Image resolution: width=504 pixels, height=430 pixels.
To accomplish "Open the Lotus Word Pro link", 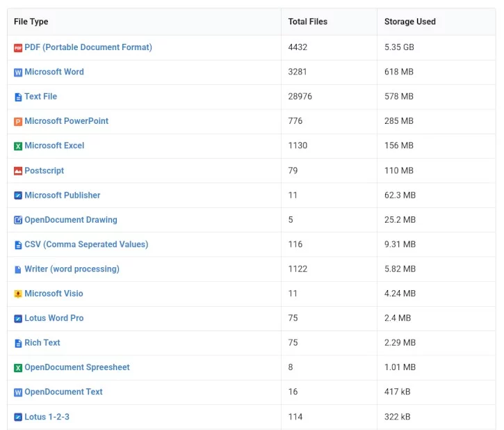I will click(54, 318).
